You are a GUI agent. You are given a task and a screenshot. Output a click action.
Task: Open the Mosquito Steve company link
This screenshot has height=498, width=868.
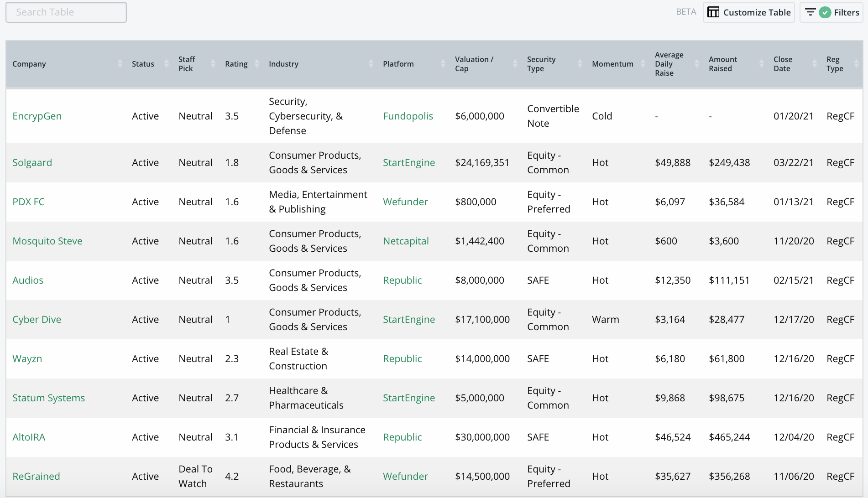click(47, 241)
